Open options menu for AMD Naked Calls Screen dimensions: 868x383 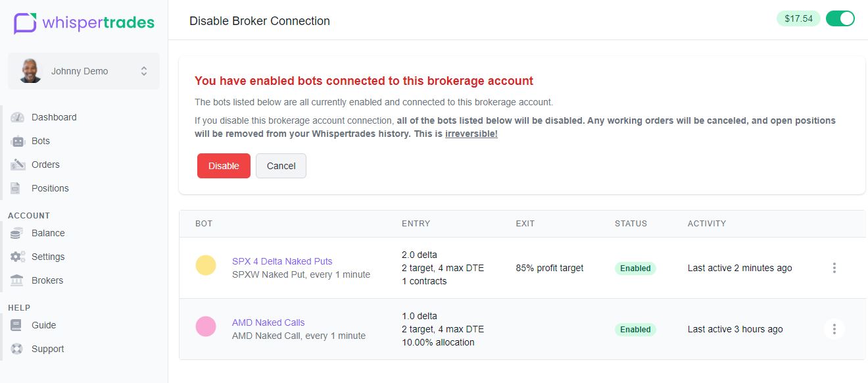(x=834, y=329)
